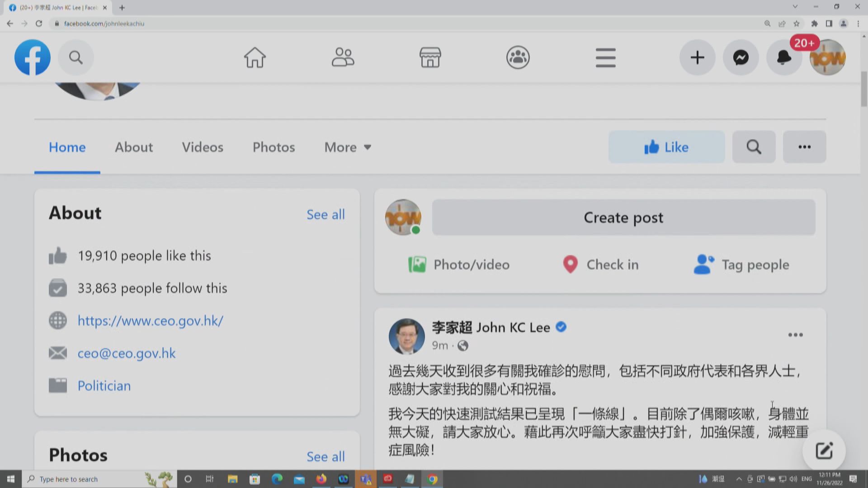
Task: Open the More tab dropdown
Action: pos(347,147)
